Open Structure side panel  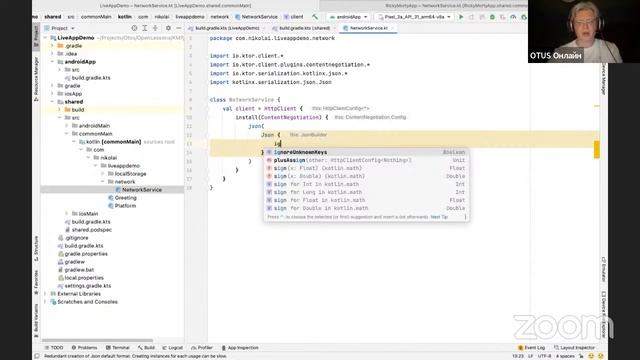pos(36,248)
